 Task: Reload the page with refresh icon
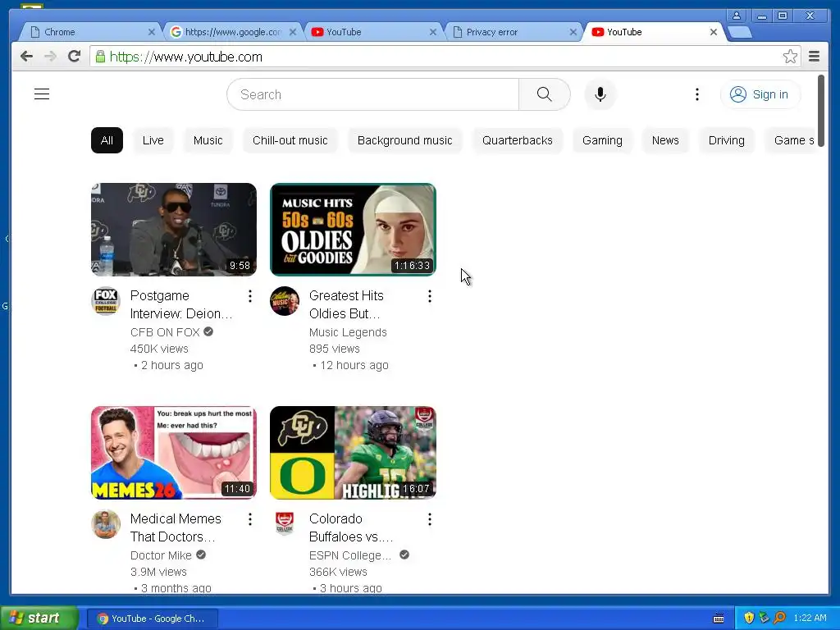(74, 57)
